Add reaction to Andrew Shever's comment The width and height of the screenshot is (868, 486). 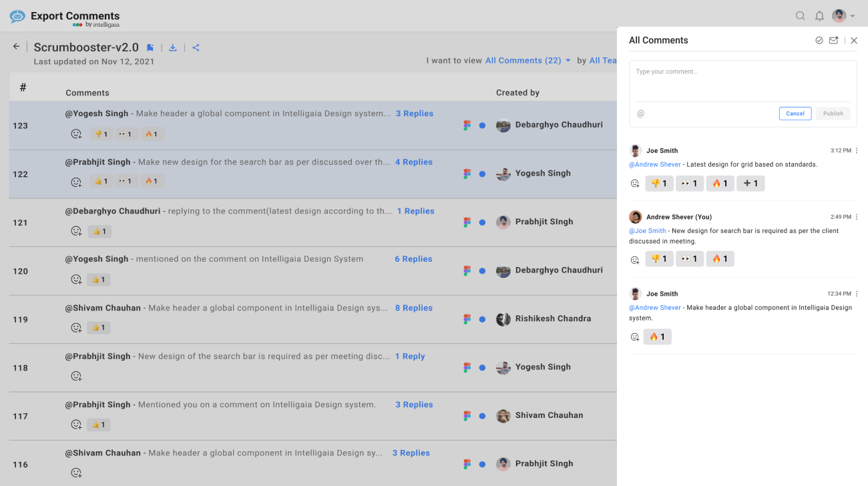point(635,260)
